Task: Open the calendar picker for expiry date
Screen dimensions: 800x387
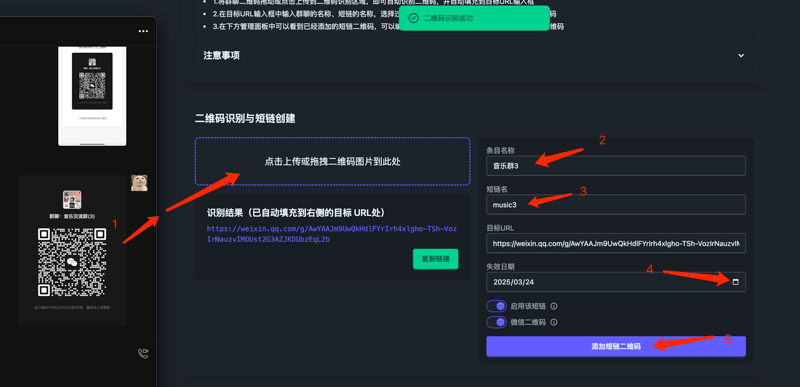Action: pos(736,282)
